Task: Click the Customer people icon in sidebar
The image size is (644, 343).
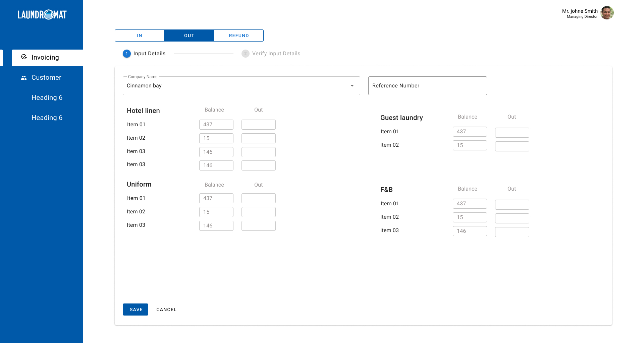Action: [x=24, y=77]
